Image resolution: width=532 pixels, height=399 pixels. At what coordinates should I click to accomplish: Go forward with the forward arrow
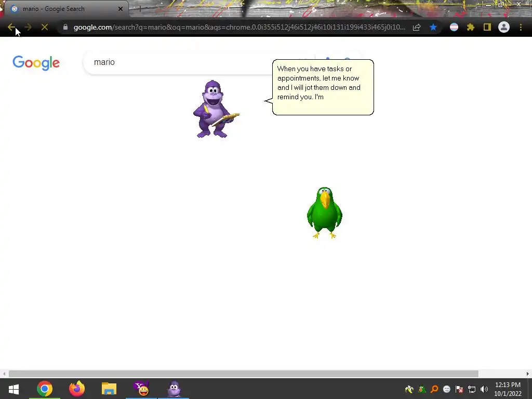pos(28,27)
